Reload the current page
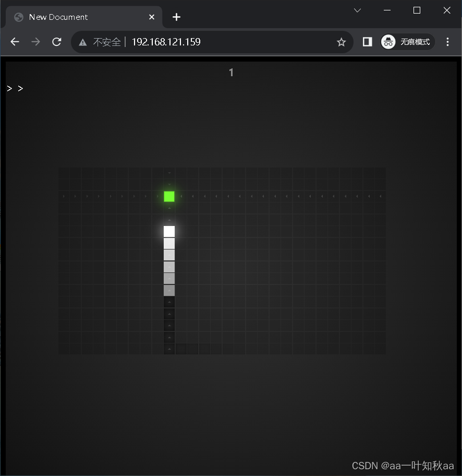 click(x=57, y=42)
